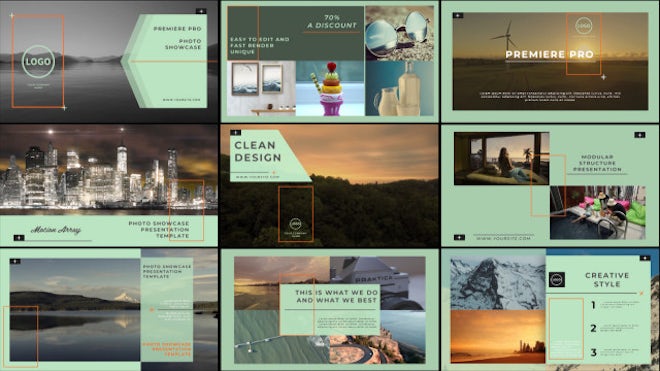Click the plus badge on the Clean Design slide

pyautogui.click(x=236, y=133)
